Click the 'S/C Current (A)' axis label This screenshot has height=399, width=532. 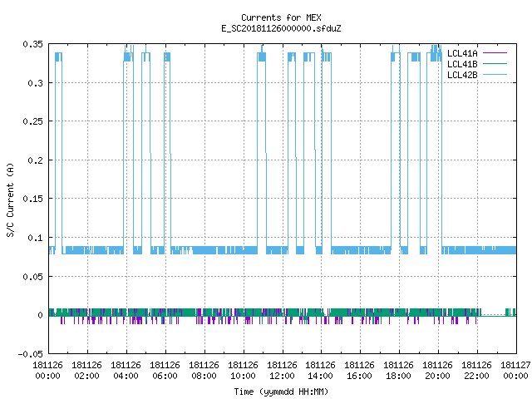click(x=10, y=199)
